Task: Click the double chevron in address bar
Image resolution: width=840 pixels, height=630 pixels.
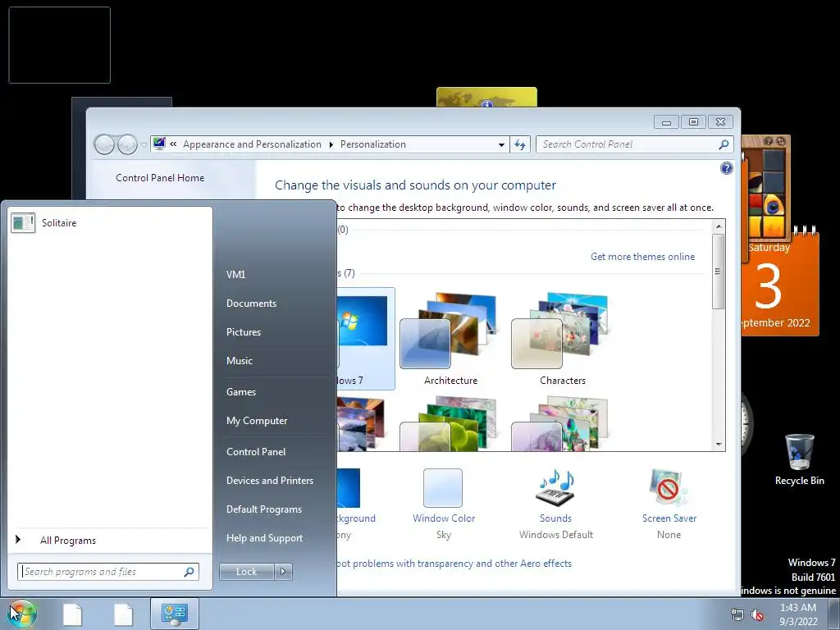Action: coord(173,144)
